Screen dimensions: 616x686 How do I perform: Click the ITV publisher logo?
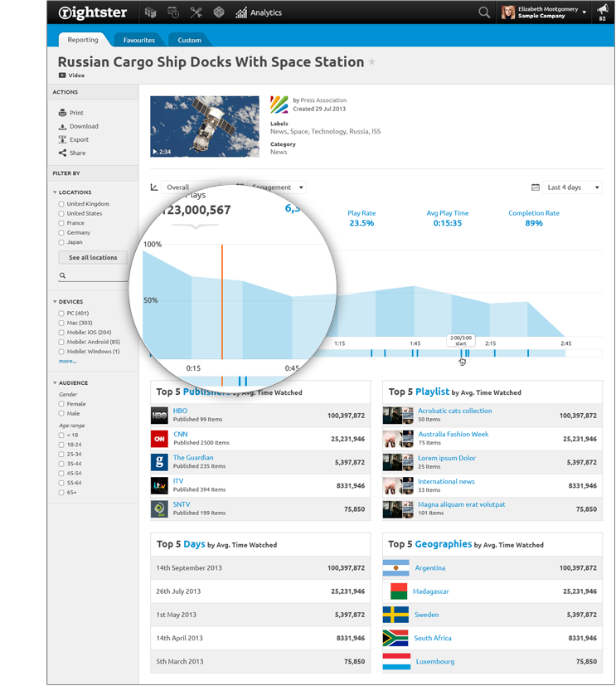[x=159, y=485]
